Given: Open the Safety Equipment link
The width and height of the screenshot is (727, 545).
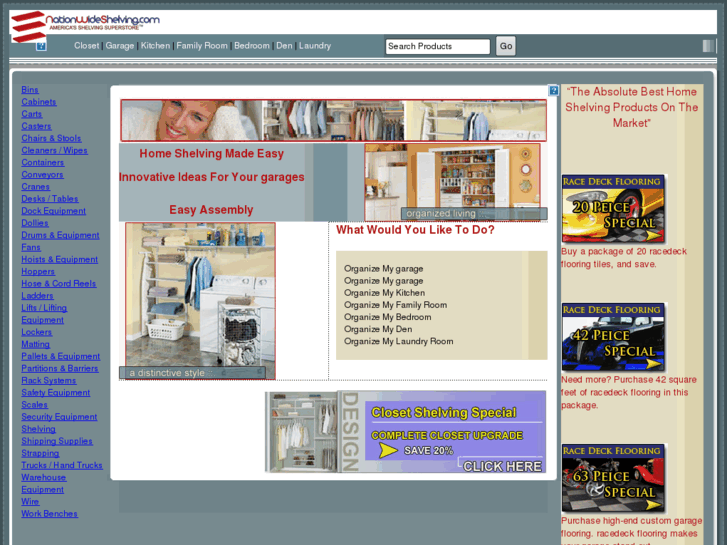Looking at the screenshot, I should pos(56,392).
